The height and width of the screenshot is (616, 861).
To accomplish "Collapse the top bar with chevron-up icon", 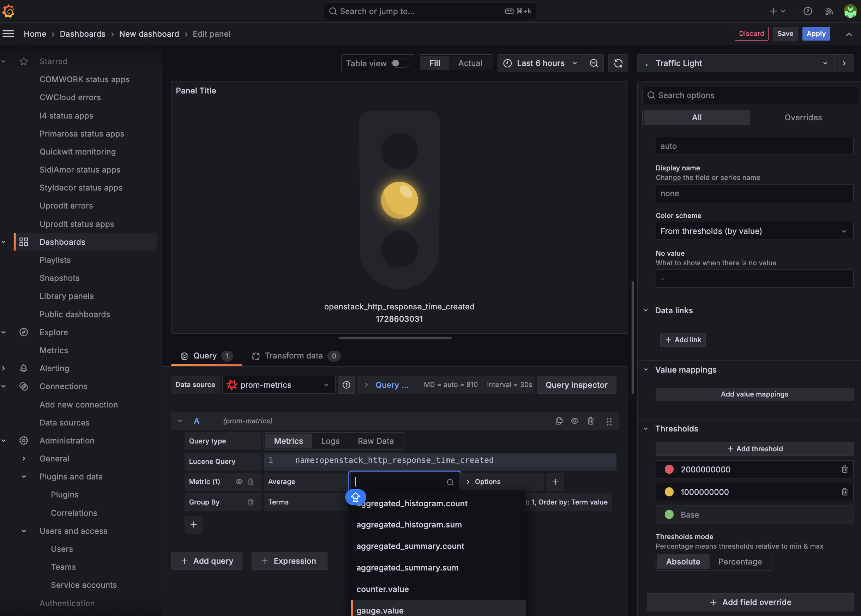I will 849,34.
